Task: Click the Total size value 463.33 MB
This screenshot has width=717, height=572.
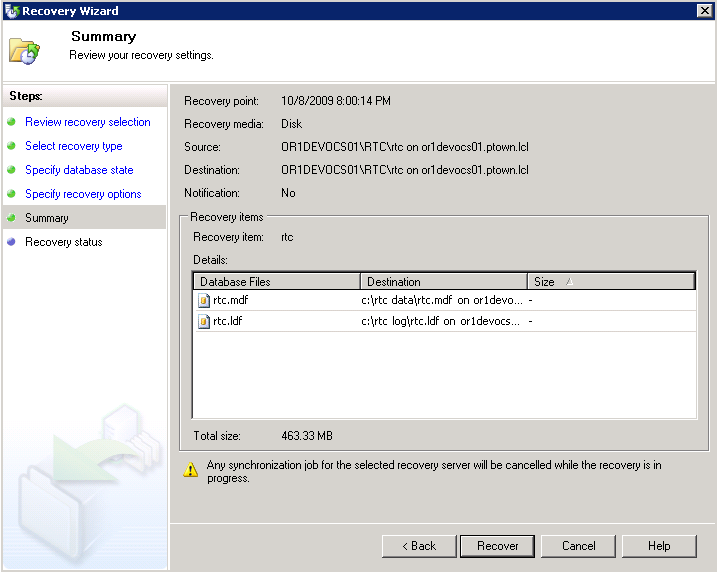Action: pyautogui.click(x=307, y=436)
